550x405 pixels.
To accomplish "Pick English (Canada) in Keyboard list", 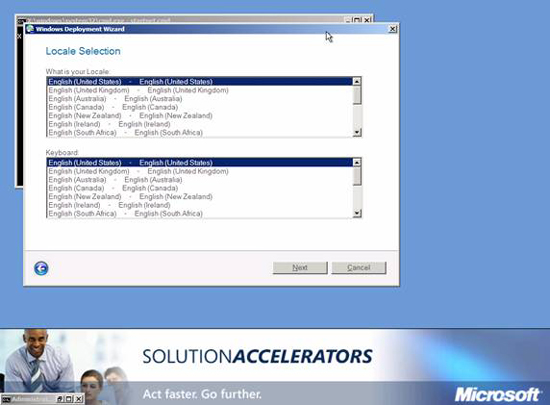I will [200, 188].
